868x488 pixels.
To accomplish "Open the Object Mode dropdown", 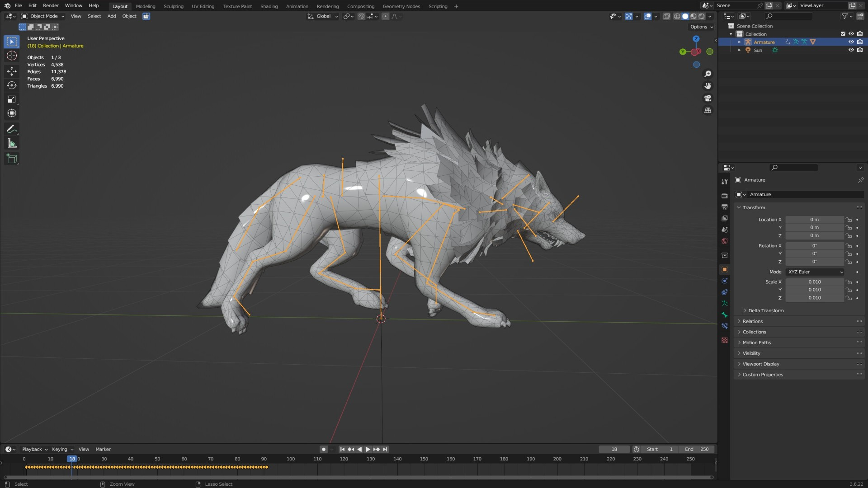I will pyautogui.click(x=43, y=16).
